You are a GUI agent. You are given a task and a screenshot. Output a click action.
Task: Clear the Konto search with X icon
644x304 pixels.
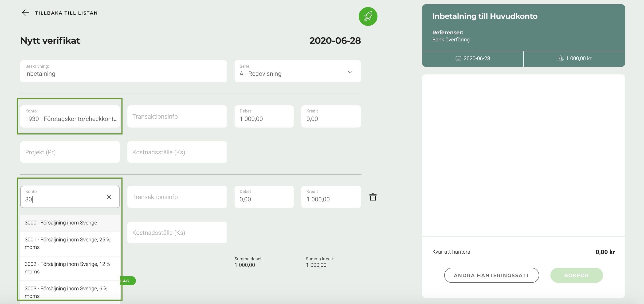tap(109, 197)
